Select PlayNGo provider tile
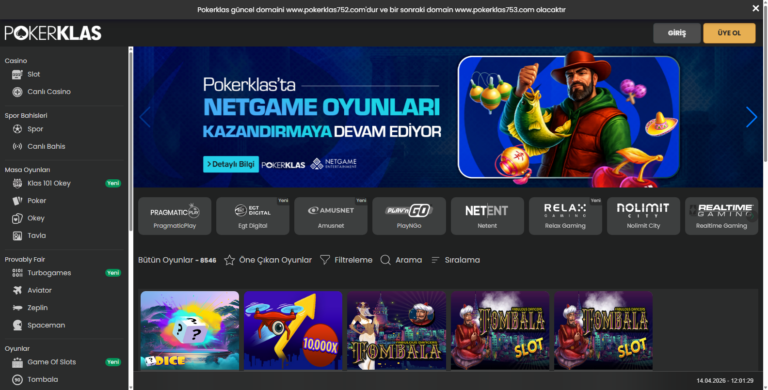Image resolution: width=768 pixels, height=390 pixels. pyautogui.click(x=409, y=216)
